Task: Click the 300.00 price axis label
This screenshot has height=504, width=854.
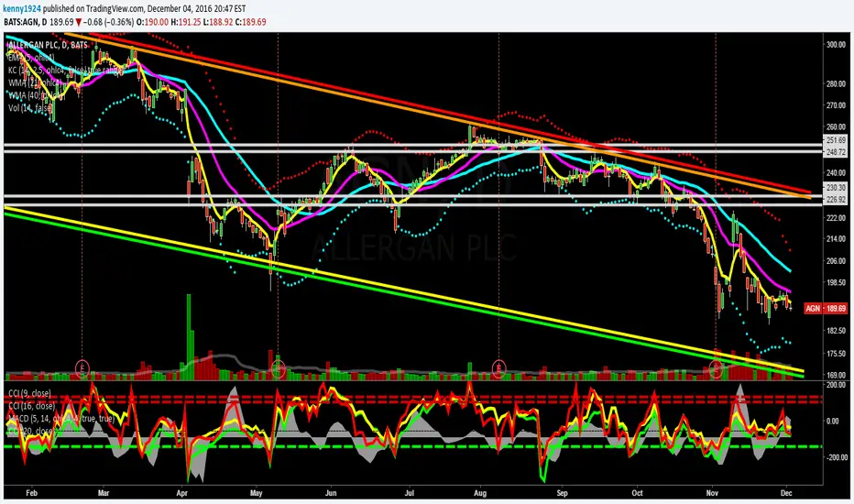Action: pyautogui.click(x=836, y=45)
